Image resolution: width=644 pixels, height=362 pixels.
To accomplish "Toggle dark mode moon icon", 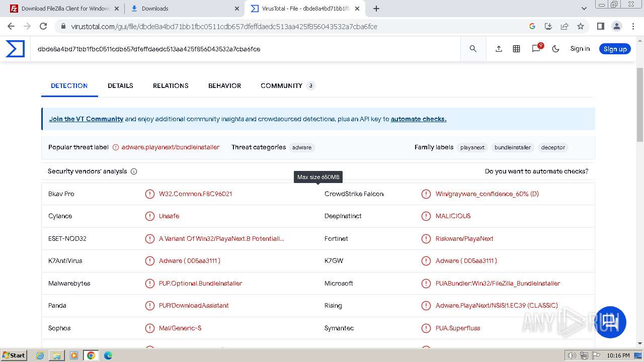I will click(555, 49).
